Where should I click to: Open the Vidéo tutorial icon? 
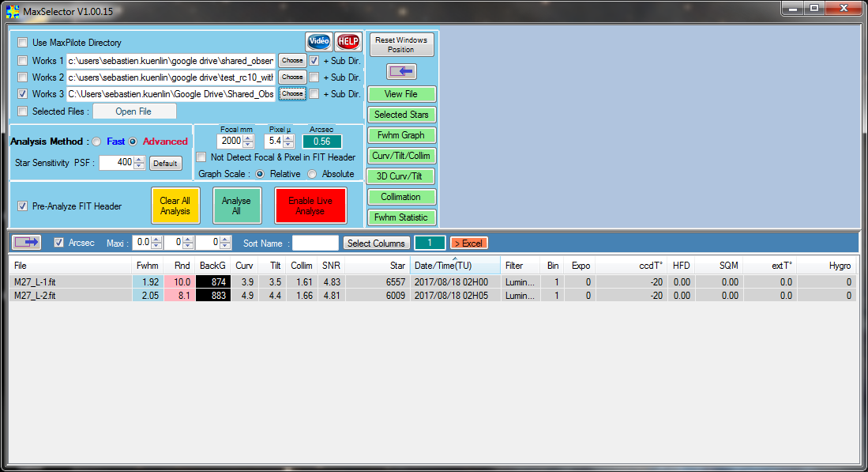(x=319, y=41)
